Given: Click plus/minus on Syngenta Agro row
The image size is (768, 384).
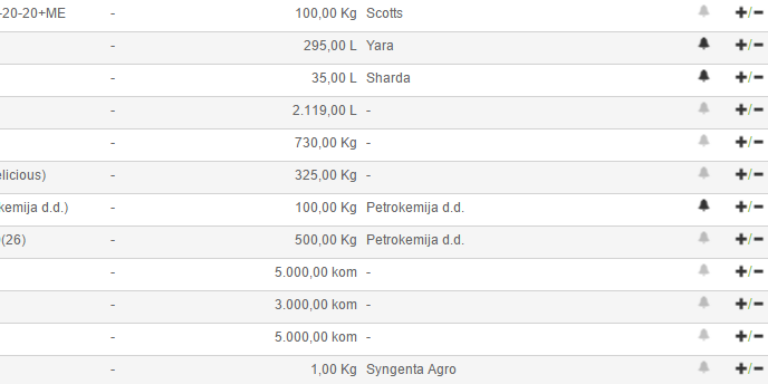Looking at the screenshot, I should [x=749, y=368].
